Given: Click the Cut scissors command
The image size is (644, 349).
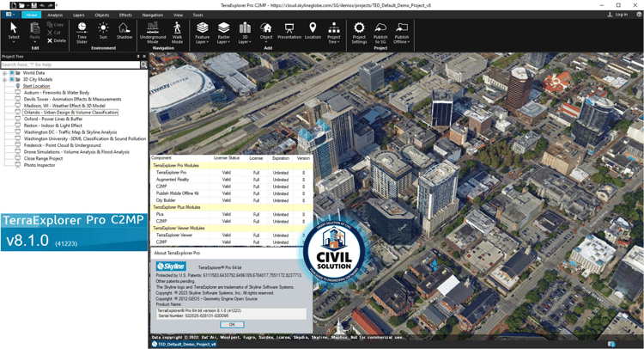Looking at the screenshot, I should 54,33.
